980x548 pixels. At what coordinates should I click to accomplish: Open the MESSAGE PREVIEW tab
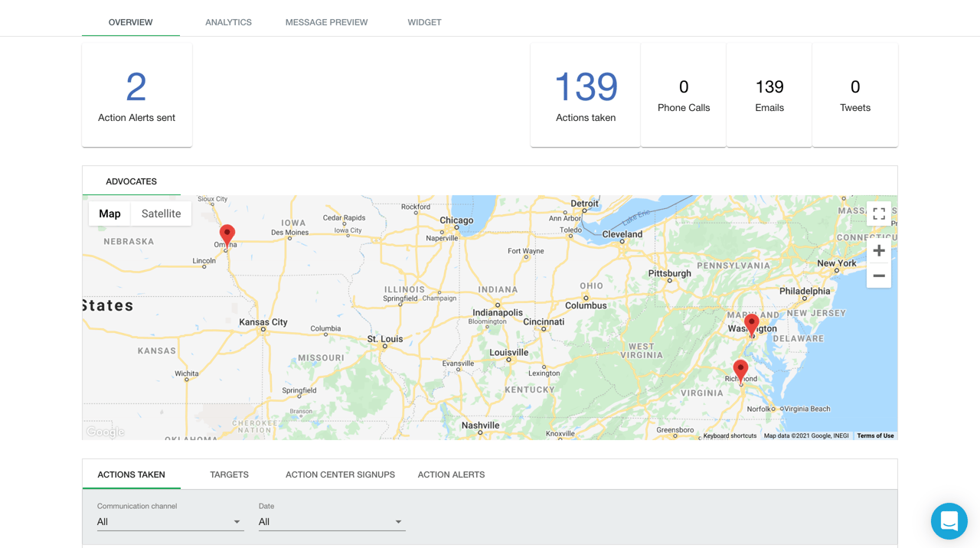coord(326,22)
